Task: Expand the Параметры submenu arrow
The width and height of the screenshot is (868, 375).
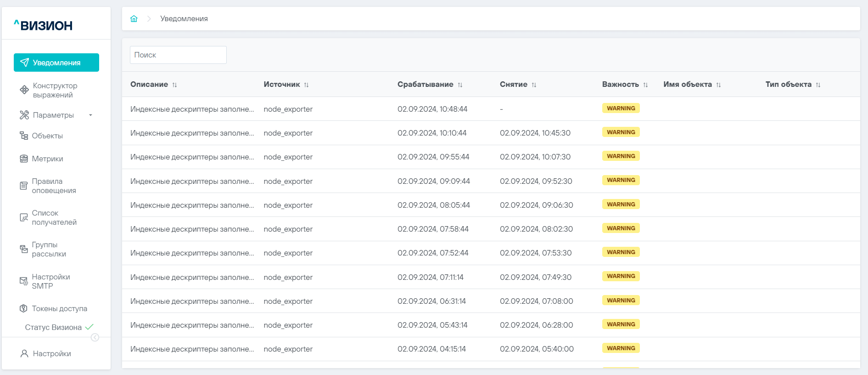Action: click(x=90, y=115)
